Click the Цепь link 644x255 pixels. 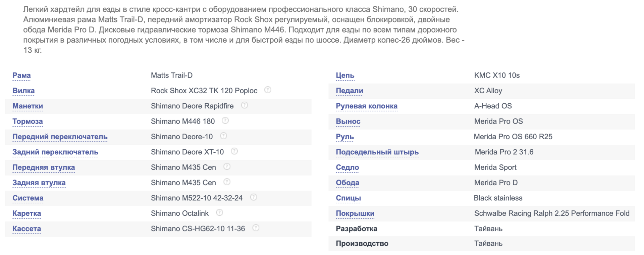click(345, 75)
